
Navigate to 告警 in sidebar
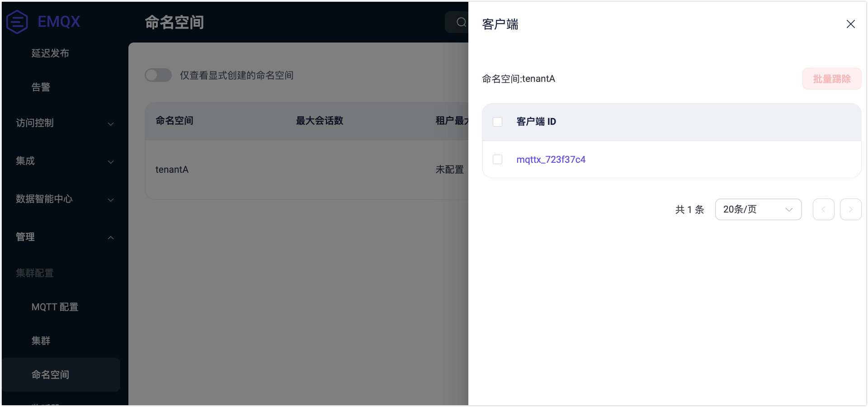41,87
